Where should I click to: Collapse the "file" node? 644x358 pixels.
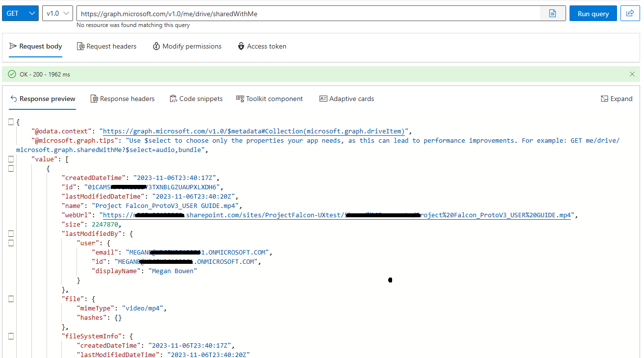tap(11, 299)
